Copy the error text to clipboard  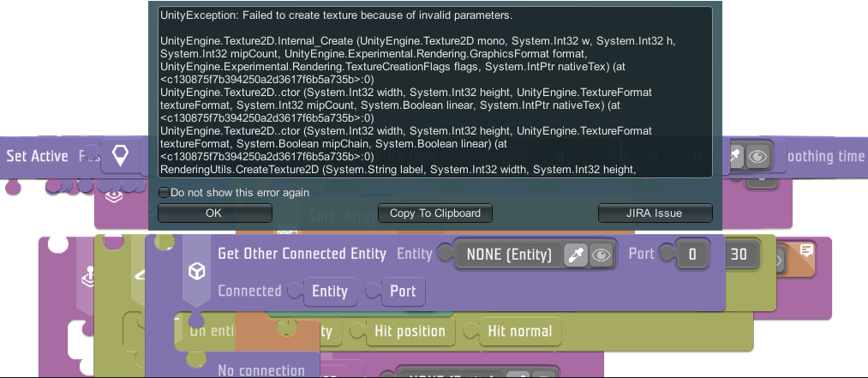435,213
